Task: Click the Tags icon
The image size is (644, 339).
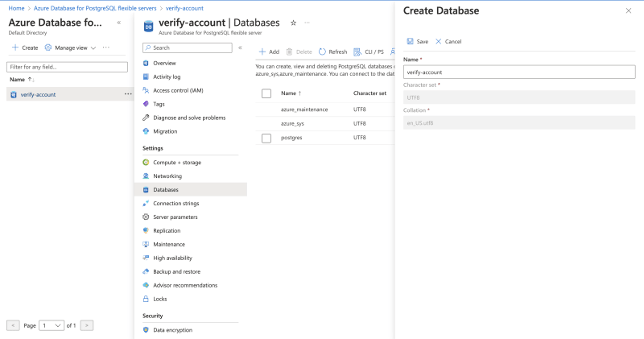Action: pos(146,104)
